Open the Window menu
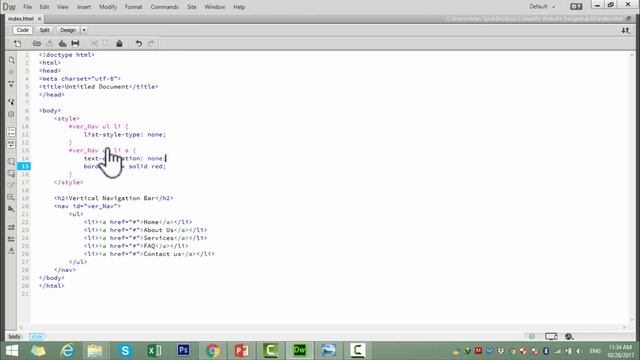The width and height of the screenshot is (640, 360). point(215,7)
